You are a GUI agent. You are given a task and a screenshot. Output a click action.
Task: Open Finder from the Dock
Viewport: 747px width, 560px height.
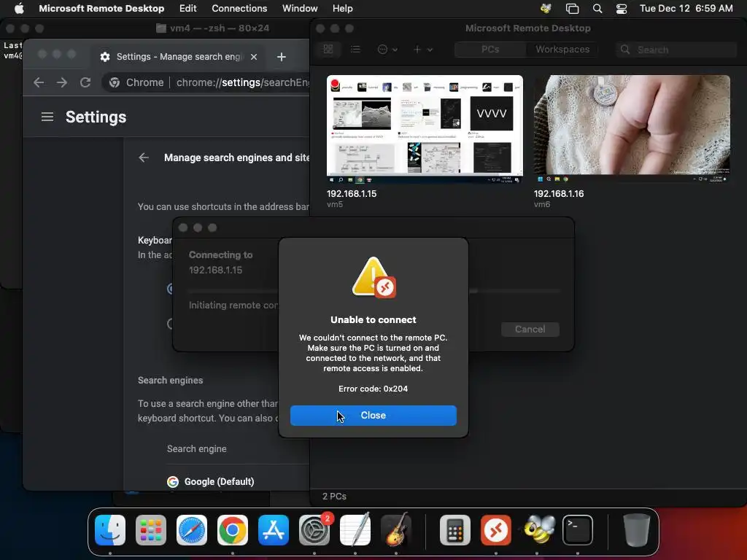click(x=110, y=530)
